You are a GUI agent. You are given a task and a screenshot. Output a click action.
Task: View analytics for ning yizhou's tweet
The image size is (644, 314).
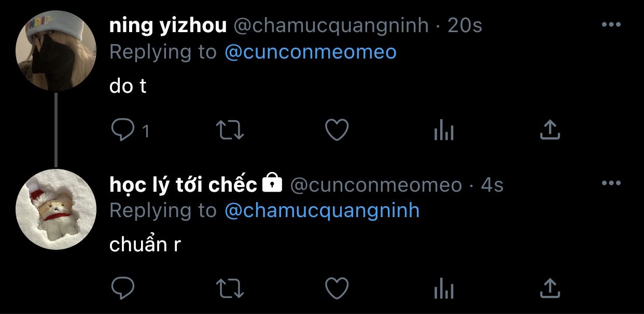(443, 131)
